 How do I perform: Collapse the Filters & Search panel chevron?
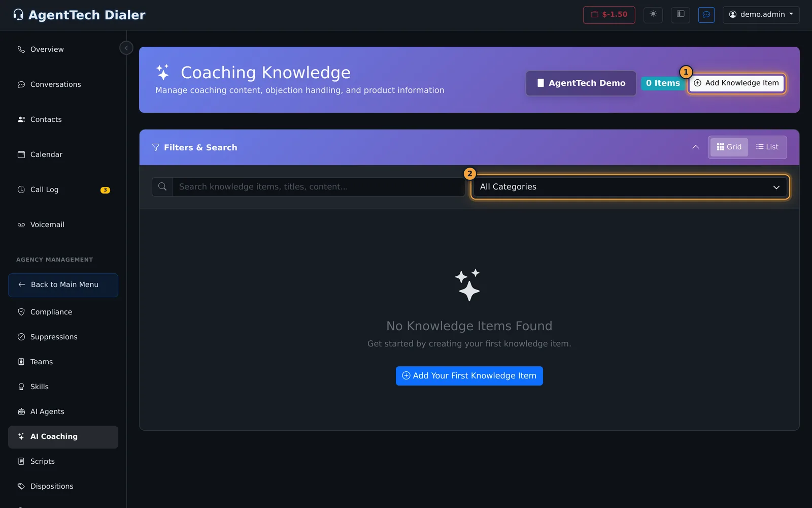tap(695, 147)
